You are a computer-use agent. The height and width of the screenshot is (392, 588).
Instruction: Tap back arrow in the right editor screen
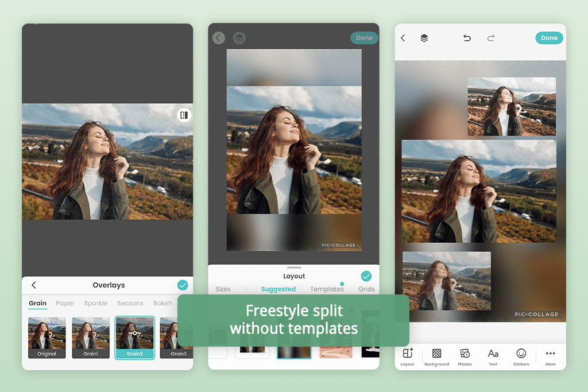coord(403,38)
